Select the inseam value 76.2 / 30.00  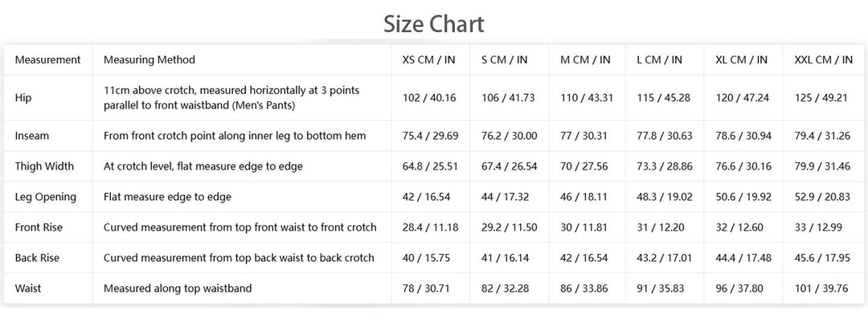click(510, 136)
